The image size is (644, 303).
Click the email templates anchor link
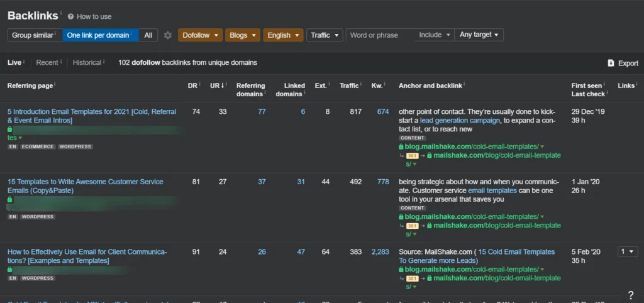pyautogui.click(x=492, y=190)
